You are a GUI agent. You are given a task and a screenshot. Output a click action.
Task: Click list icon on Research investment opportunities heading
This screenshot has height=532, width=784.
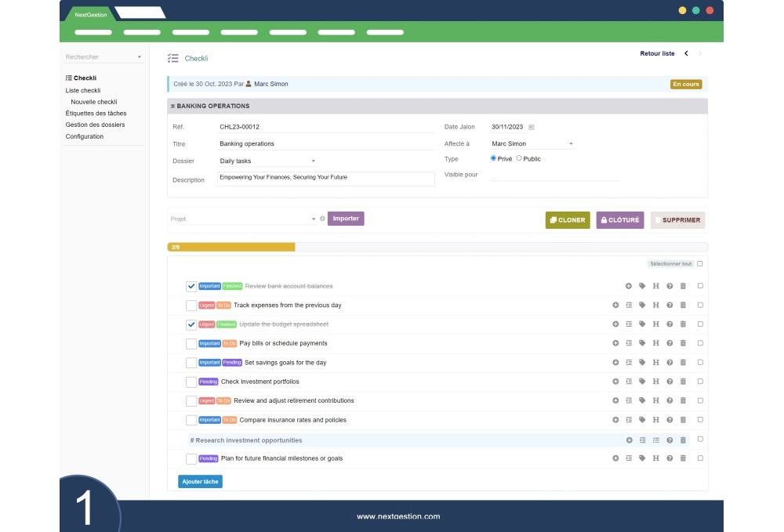(655, 440)
